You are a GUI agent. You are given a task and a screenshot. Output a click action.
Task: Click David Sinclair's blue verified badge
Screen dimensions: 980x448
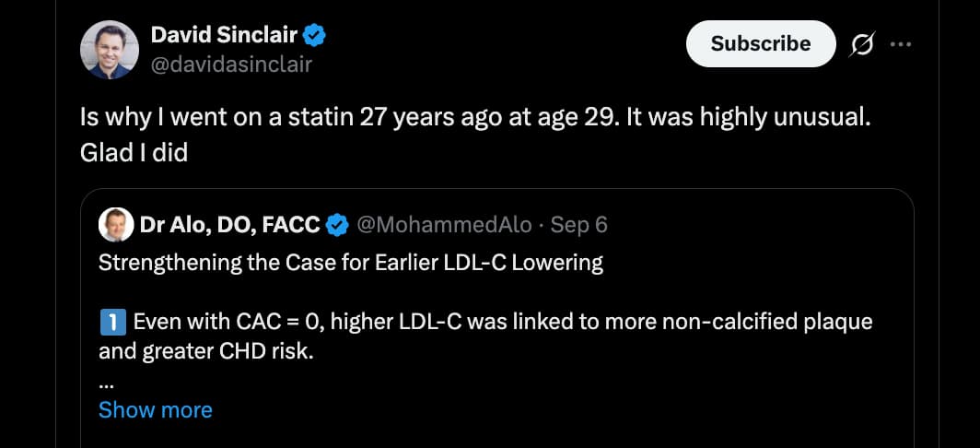[x=315, y=36]
